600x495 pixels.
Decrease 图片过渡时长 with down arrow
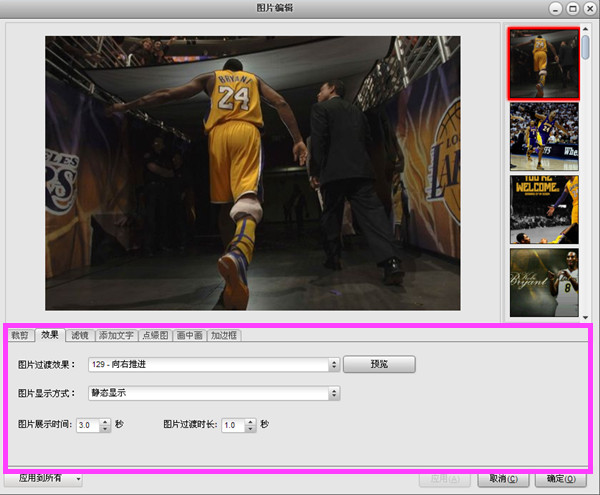pyautogui.click(x=250, y=429)
